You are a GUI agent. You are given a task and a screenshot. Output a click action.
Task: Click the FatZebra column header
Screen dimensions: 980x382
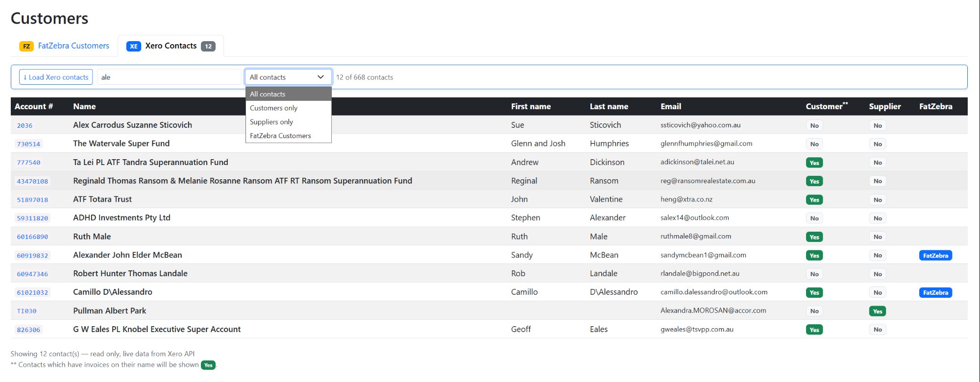pyautogui.click(x=935, y=106)
